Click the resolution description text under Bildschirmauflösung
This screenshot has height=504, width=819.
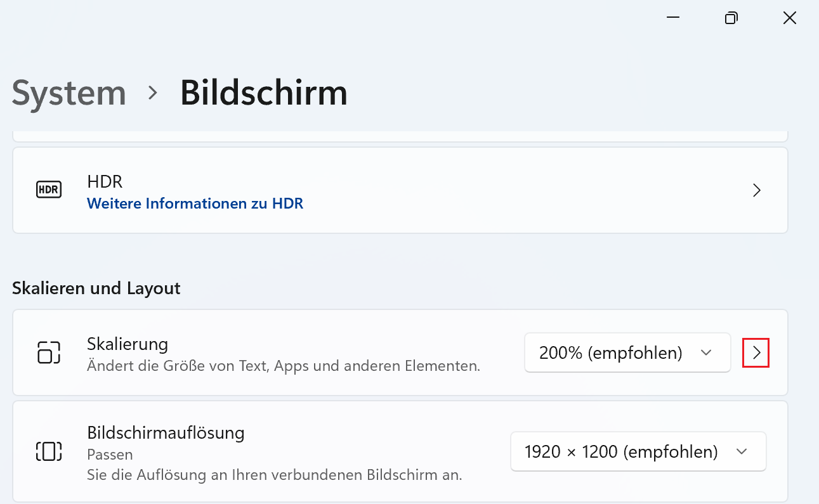click(274, 474)
